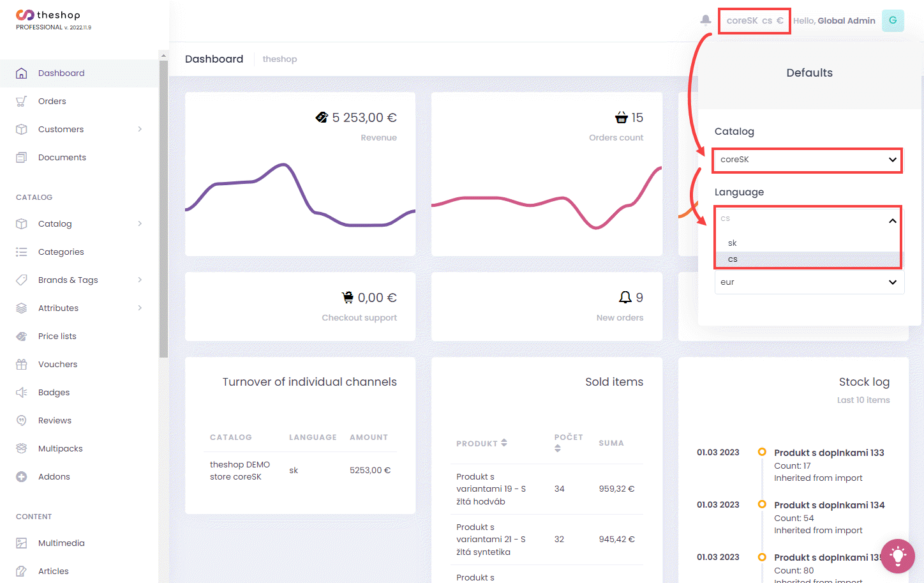Click the theshop logo

48,15
